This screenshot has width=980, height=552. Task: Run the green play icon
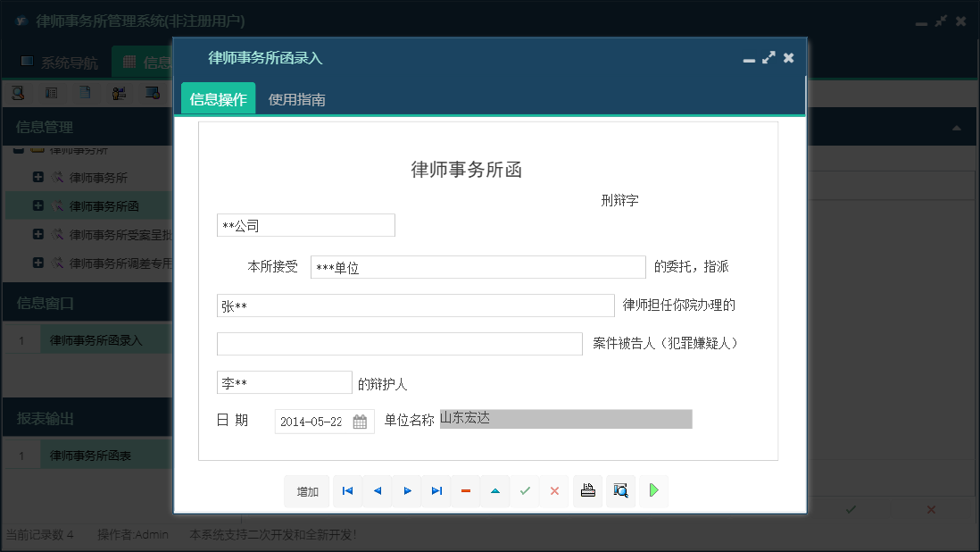click(x=653, y=490)
